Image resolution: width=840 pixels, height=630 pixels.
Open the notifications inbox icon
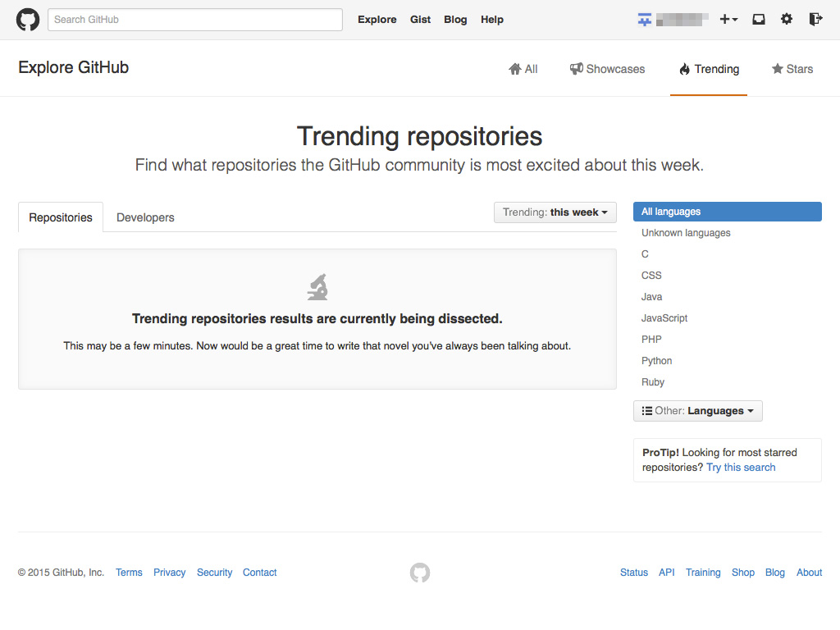(759, 20)
